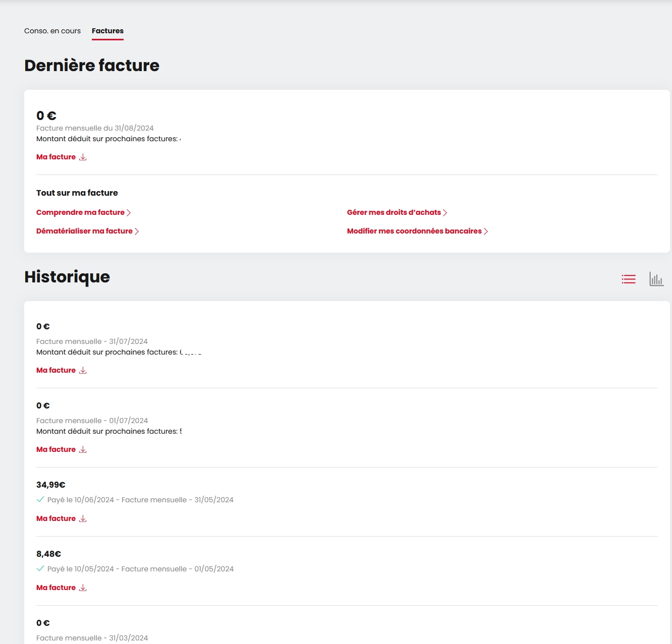Select the Factures tab

(107, 31)
